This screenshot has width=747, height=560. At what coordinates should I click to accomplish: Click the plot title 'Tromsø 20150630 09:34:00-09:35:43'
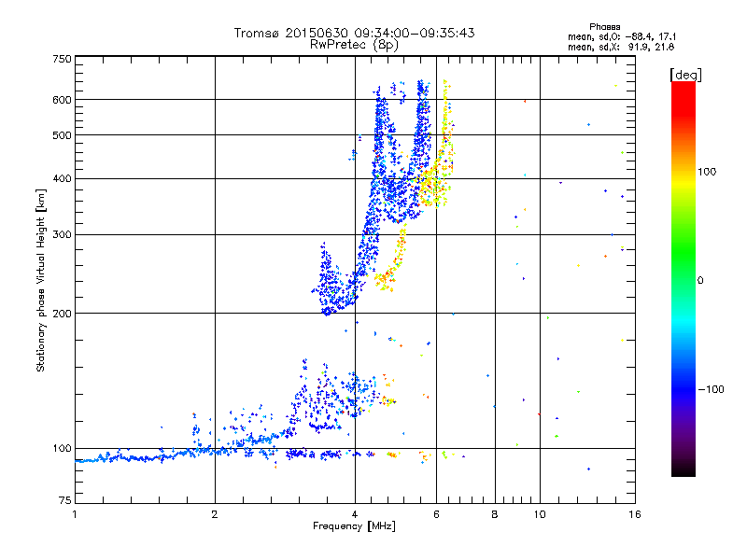pyautogui.click(x=355, y=33)
